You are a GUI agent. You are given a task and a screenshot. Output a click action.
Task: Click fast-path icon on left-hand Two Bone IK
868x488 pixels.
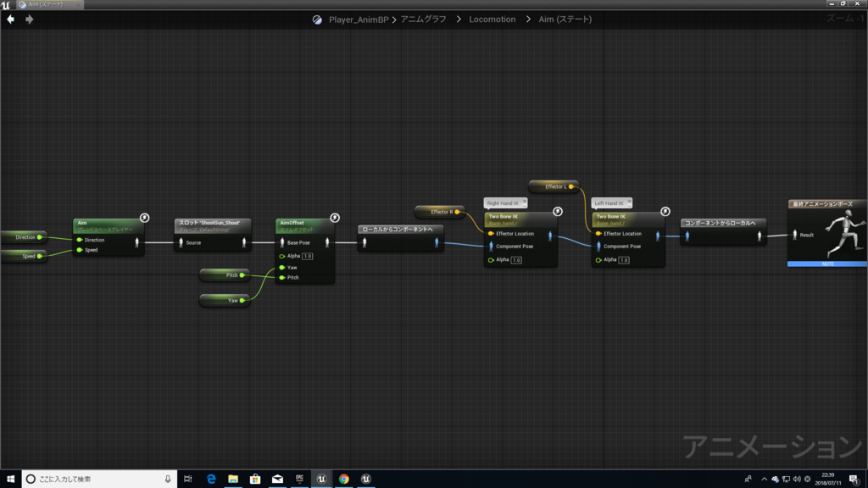(x=665, y=211)
